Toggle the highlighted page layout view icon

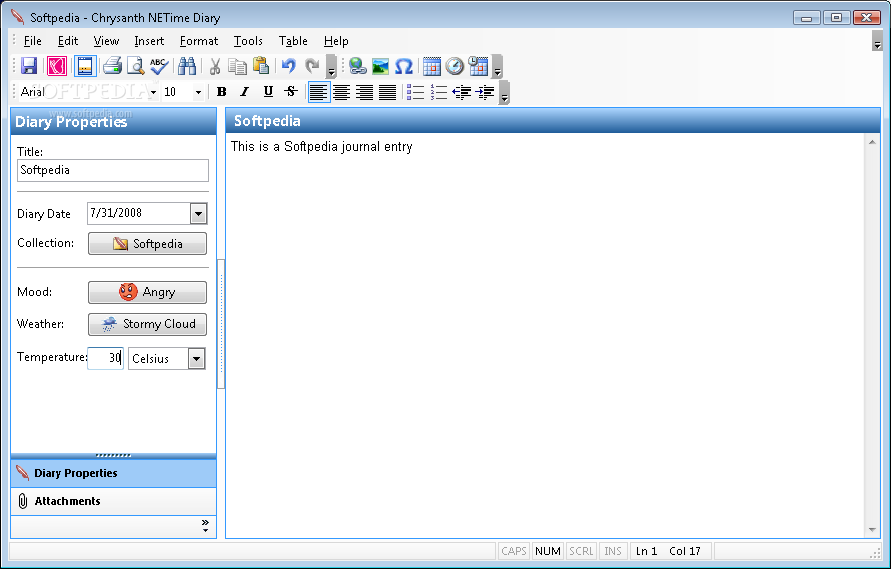click(85, 66)
